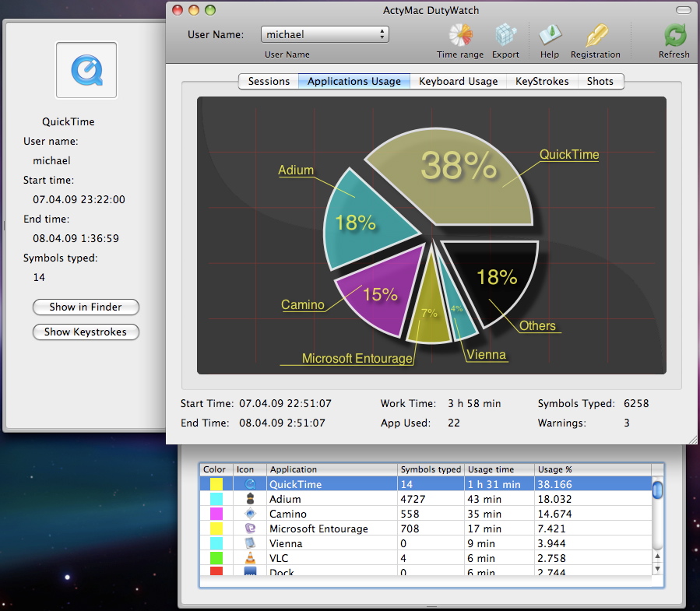This screenshot has width=700, height=611.
Task: Click the 1 h 31 min usage cell
Action: tap(499, 484)
